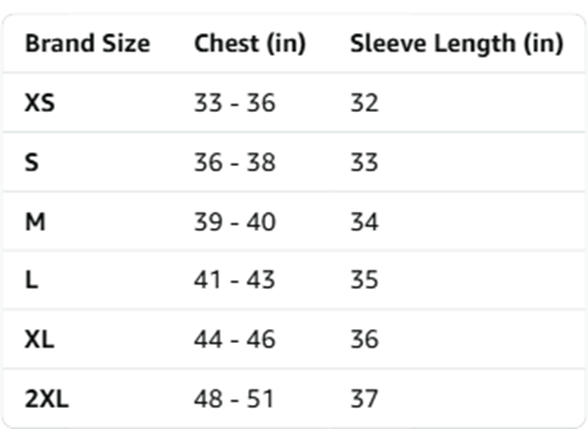Image resolution: width=588 pixels, height=441 pixels.
Task: Click sleeve length value 35
Action: click(364, 280)
